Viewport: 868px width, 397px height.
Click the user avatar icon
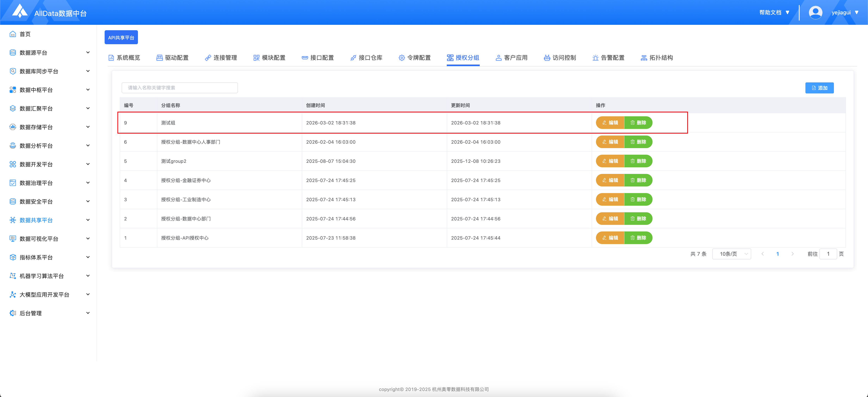point(815,12)
